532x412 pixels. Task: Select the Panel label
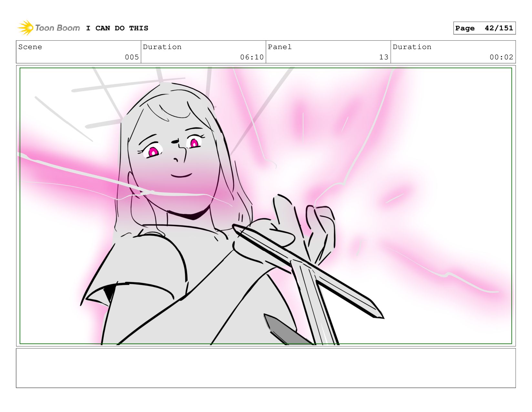click(x=280, y=47)
